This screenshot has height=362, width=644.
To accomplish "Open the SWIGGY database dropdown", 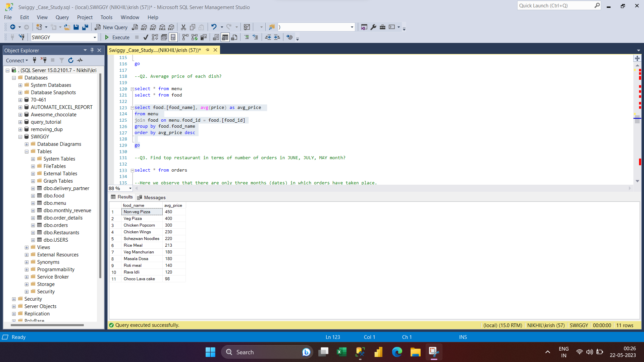I will pyautogui.click(x=95, y=38).
